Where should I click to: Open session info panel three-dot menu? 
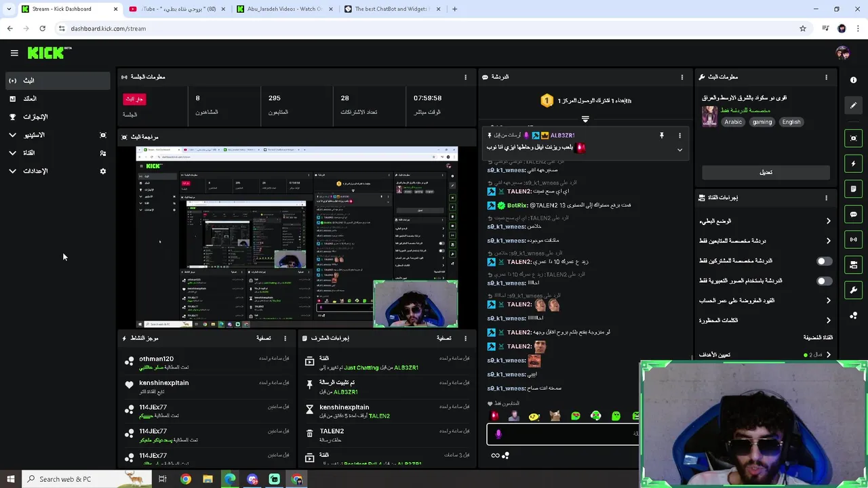(465, 77)
